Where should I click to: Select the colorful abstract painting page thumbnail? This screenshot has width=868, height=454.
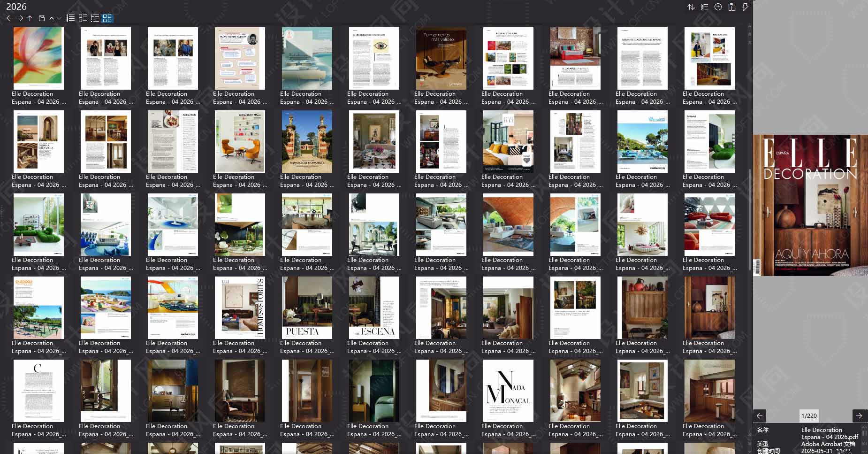click(38, 58)
